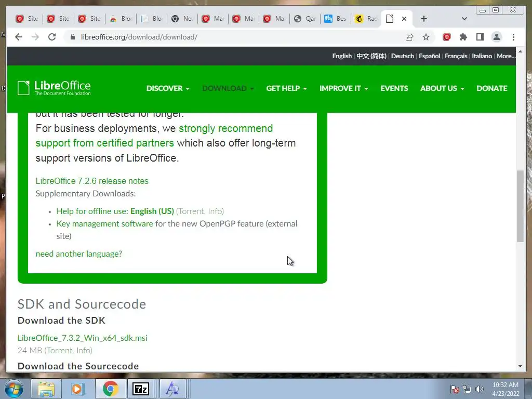Open the offline help Torrent link
Screen dimensions: 532x399
coord(191,211)
